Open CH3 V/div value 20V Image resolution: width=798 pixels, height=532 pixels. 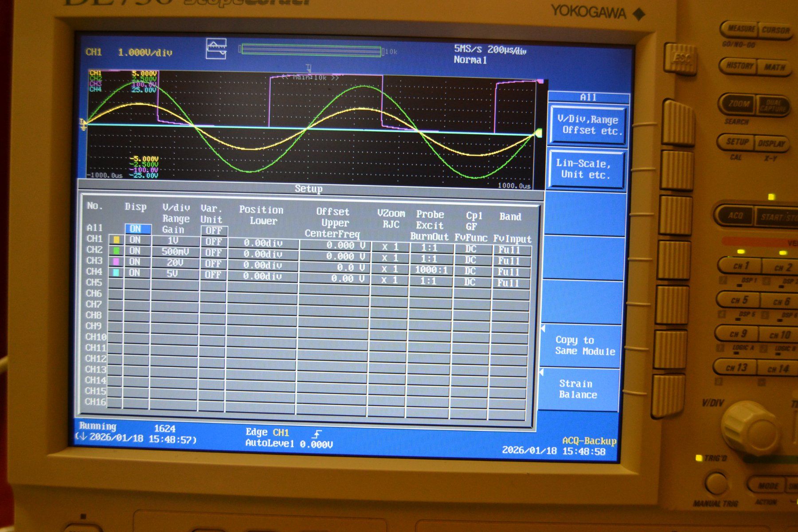coord(174,263)
